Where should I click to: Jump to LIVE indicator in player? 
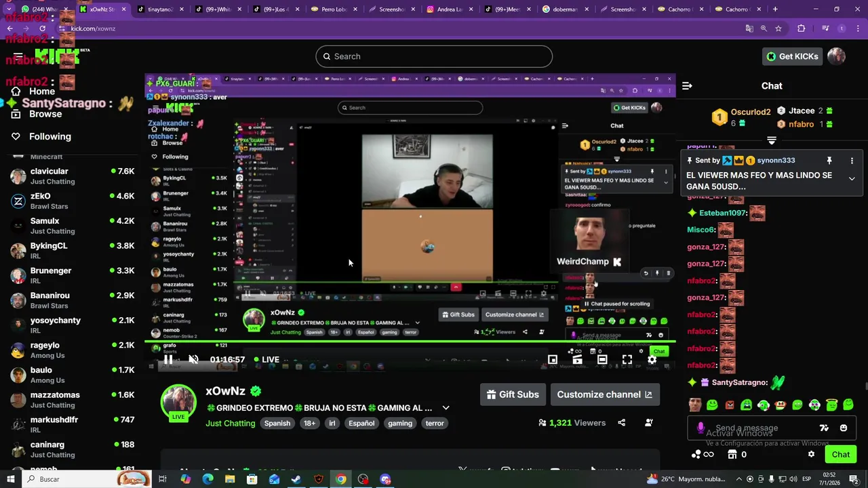coord(267,360)
